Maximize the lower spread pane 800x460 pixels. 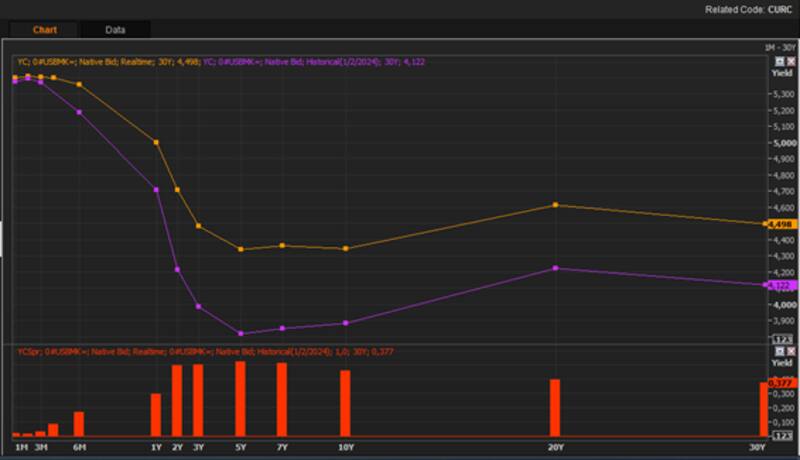(x=779, y=352)
